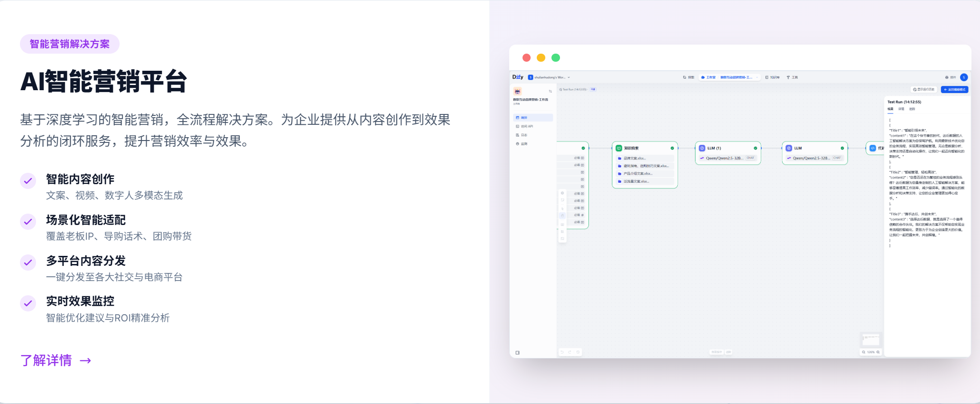Click the 了解详情 arrow link

56,361
